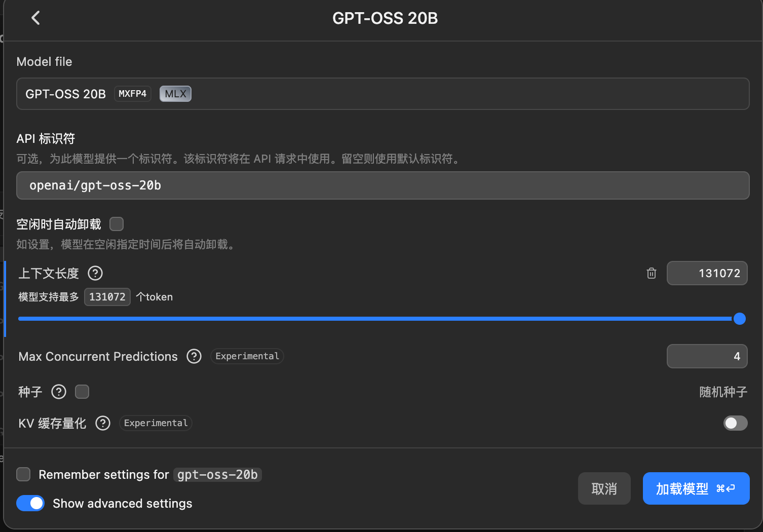Open help icon for KV 缓存量化

click(103, 423)
